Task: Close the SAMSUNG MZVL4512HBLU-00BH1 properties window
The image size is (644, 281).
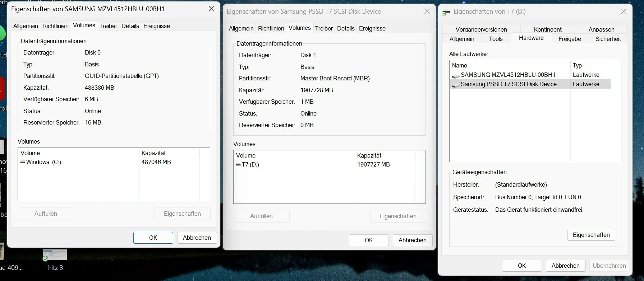Action: pos(212,9)
